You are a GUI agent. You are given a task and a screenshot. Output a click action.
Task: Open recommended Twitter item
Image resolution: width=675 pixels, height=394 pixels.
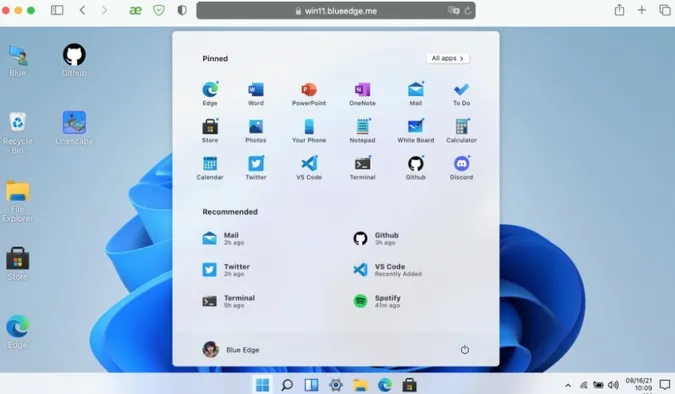[226, 270]
